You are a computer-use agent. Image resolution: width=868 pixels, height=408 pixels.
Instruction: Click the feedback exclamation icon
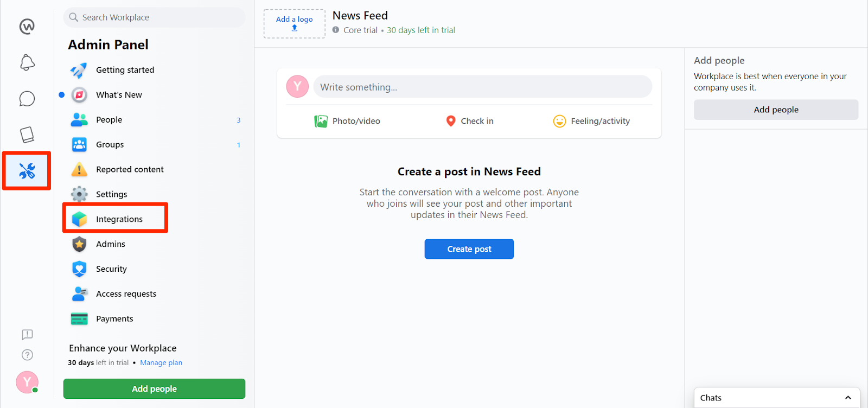(27, 334)
